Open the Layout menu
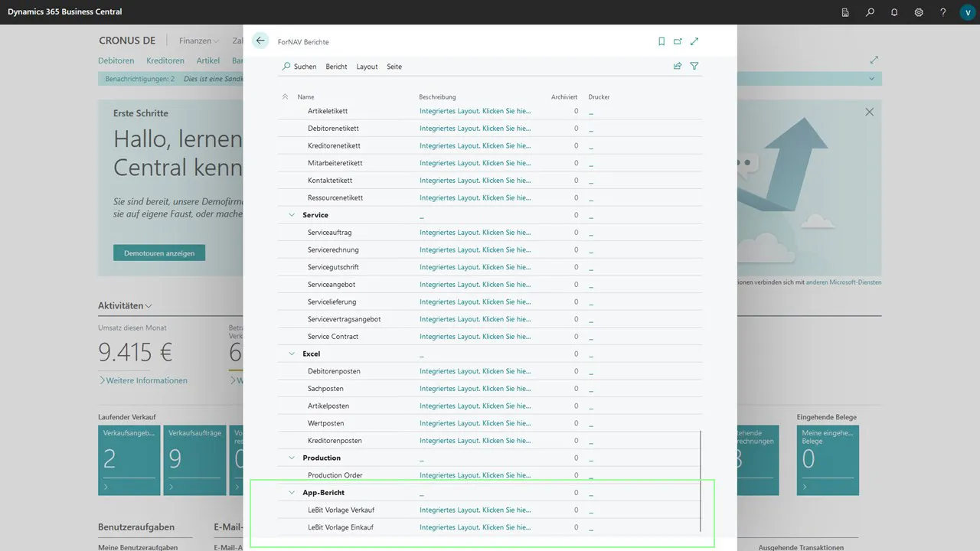This screenshot has height=551, width=980. pos(367,67)
